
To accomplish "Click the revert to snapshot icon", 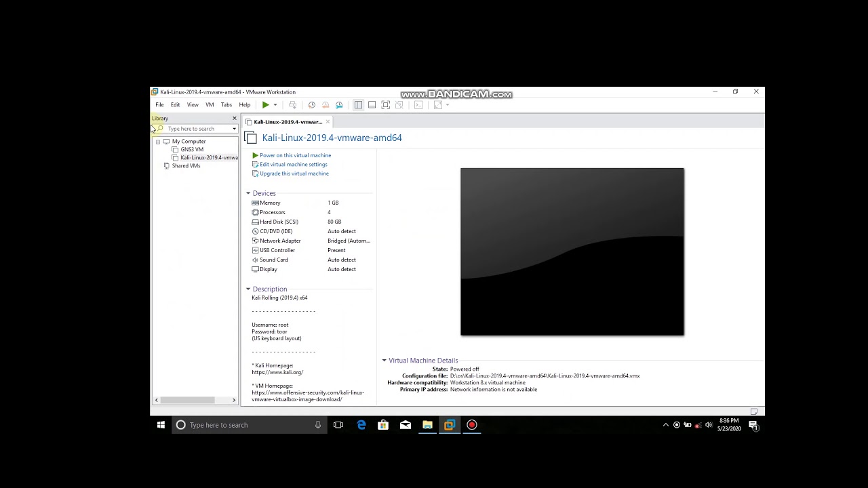I will [325, 105].
